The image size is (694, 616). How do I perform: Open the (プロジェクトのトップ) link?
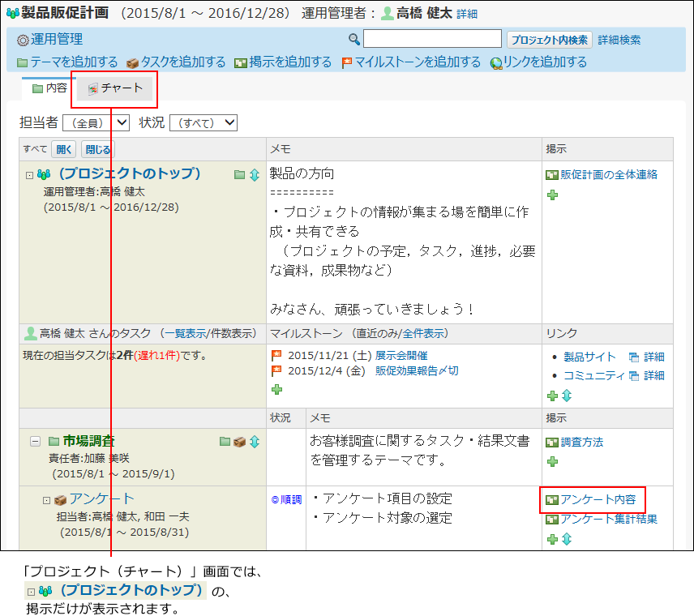coord(130,173)
